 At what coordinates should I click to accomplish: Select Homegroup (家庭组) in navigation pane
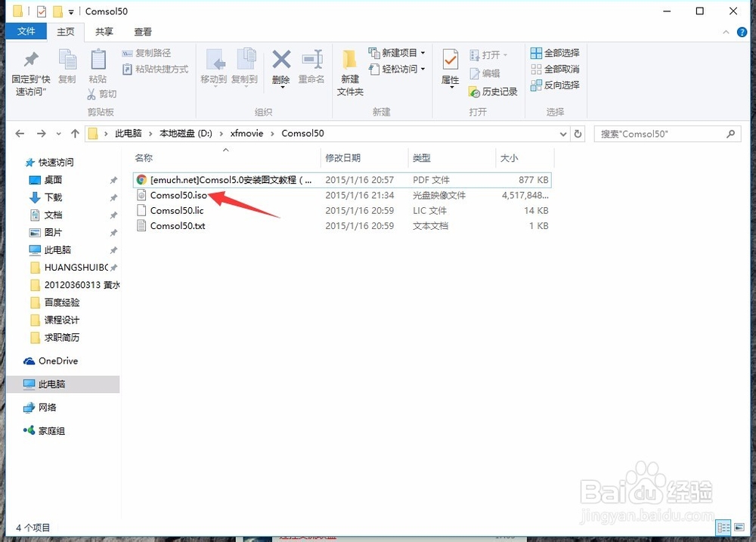pos(51,431)
